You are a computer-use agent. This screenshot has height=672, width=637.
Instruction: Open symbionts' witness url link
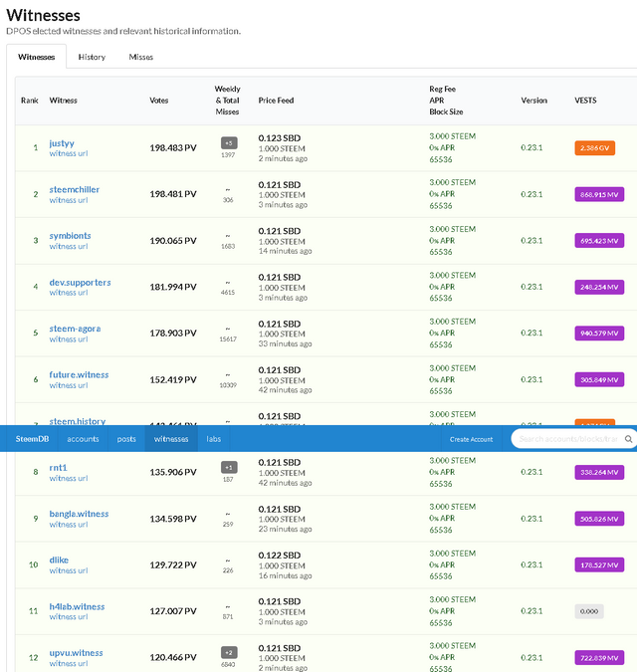click(69, 247)
